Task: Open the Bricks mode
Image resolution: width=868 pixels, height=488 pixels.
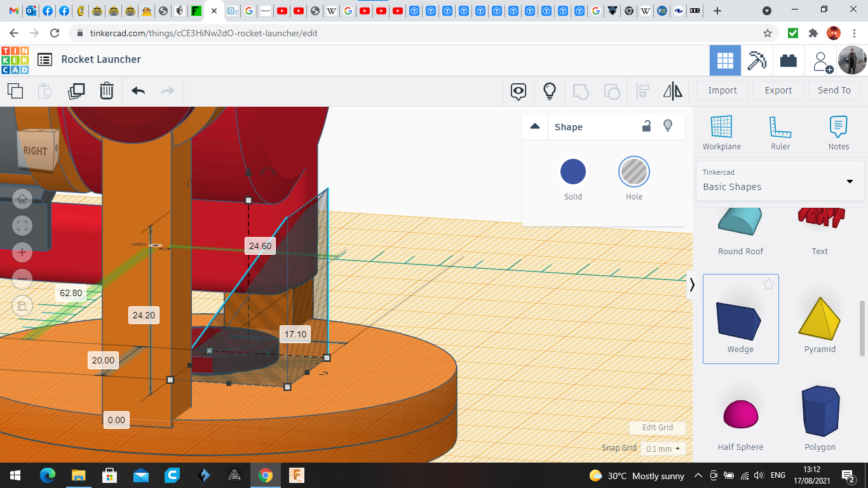Action: (x=789, y=60)
